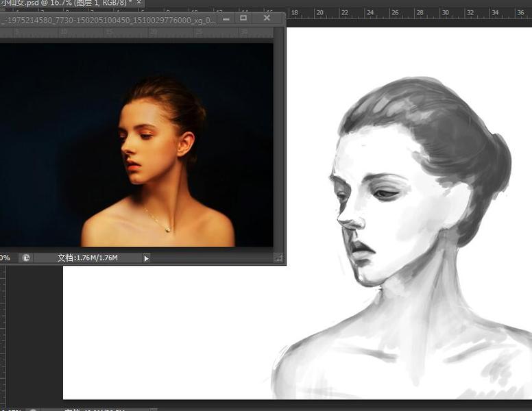Minimize the floating reference image window
532x411 pixels.
pos(227,19)
